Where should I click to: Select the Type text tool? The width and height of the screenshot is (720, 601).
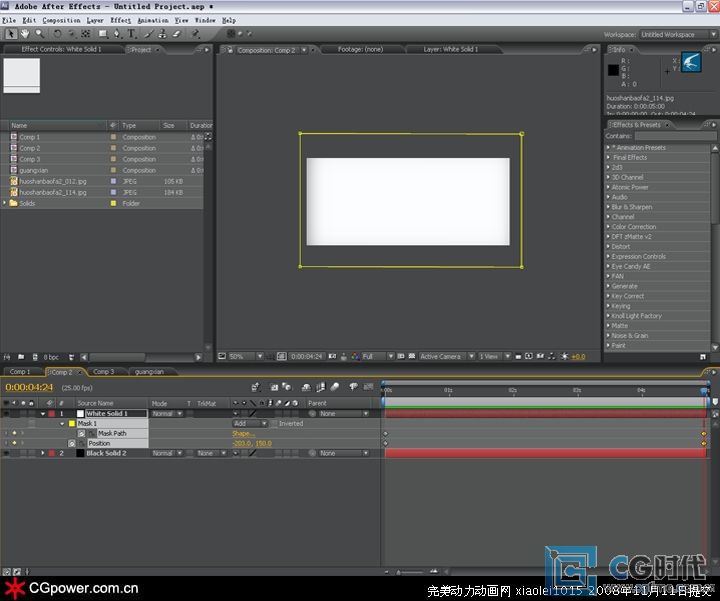tap(131, 34)
